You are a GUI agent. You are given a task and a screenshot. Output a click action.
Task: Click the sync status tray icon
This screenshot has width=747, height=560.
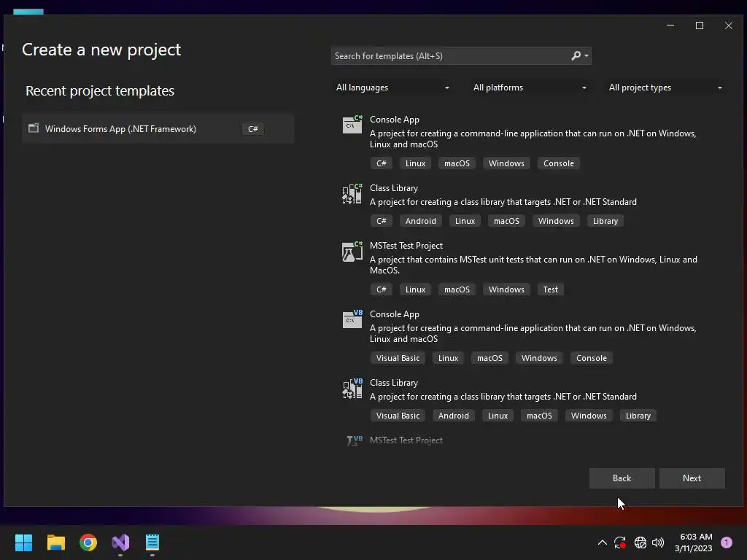tap(620, 542)
